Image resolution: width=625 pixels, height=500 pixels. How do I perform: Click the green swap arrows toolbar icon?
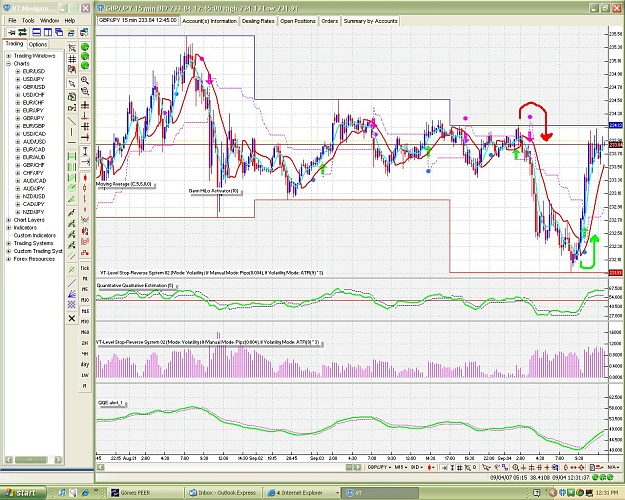pyautogui.click(x=23, y=32)
